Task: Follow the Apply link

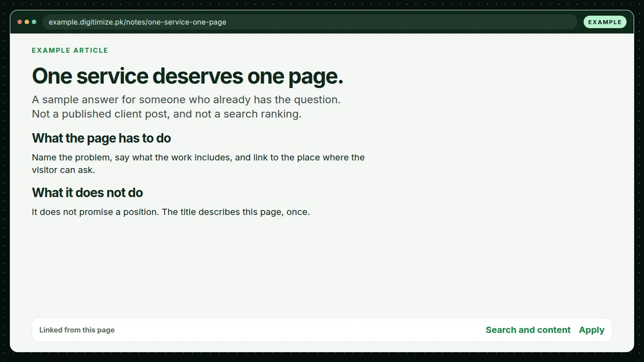Action: coord(591,330)
